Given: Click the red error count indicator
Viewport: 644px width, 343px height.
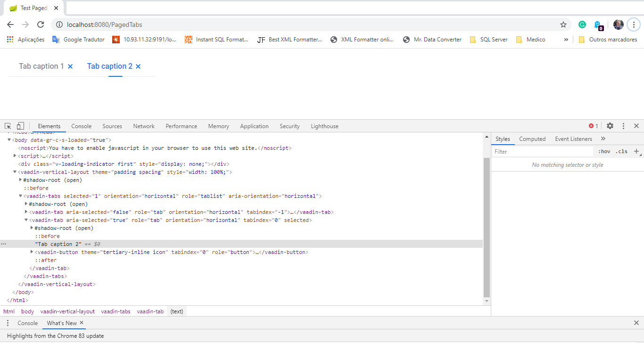Looking at the screenshot, I should pyautogui.click(x=593, y=126).
